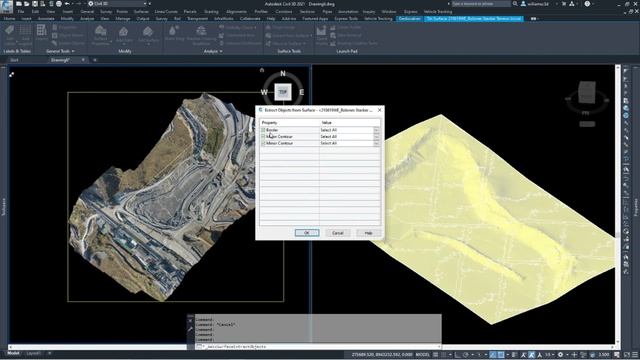Close the Drawing6 file tab
Viewport: 640px width, 360px height.
click(x=83, y=60)
